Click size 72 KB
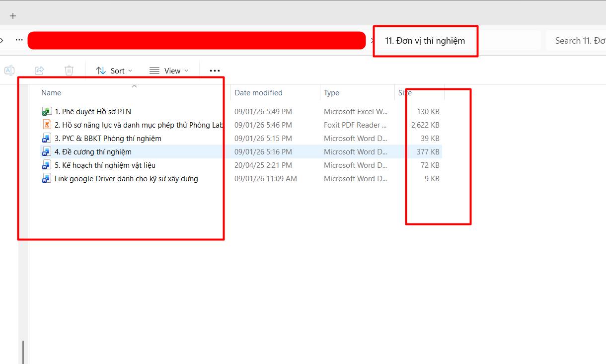 [x=430, y=165]
